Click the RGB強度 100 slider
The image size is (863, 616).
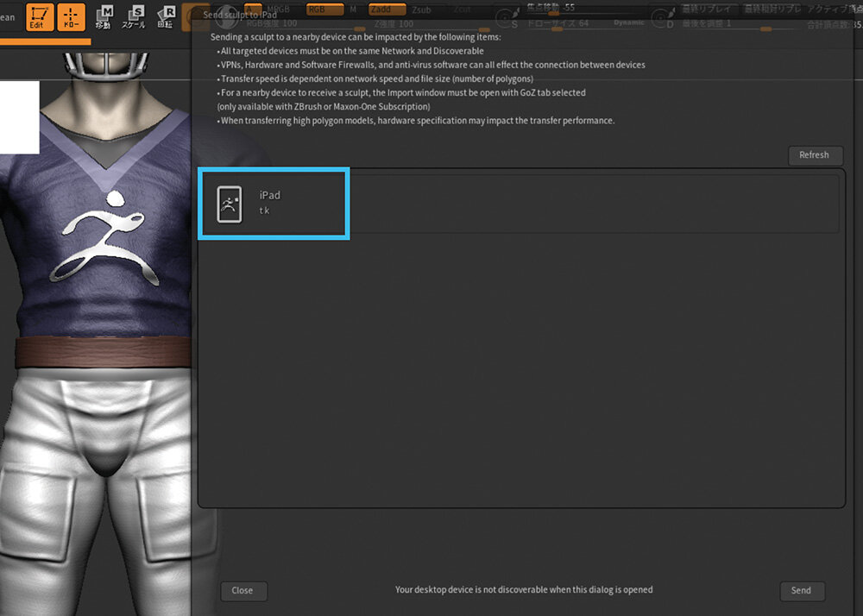tap(306, 24)
